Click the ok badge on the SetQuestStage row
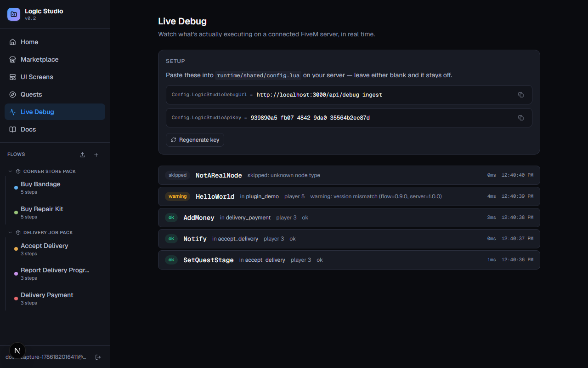Screen dimensions: 588x368 [x=171, y=260]
